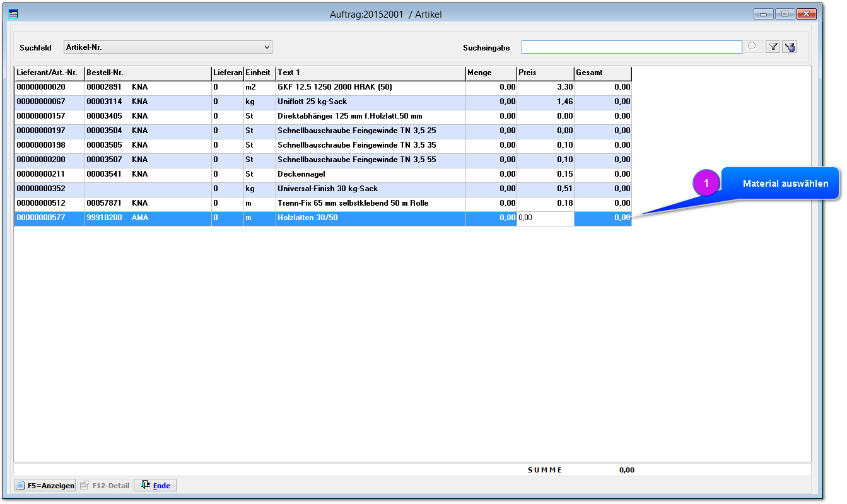Viewport: 847px width, 504px height.
Task: Click Gesamt cell of Uniflott row
Action: pyautogui.click(x=603, y=102)
